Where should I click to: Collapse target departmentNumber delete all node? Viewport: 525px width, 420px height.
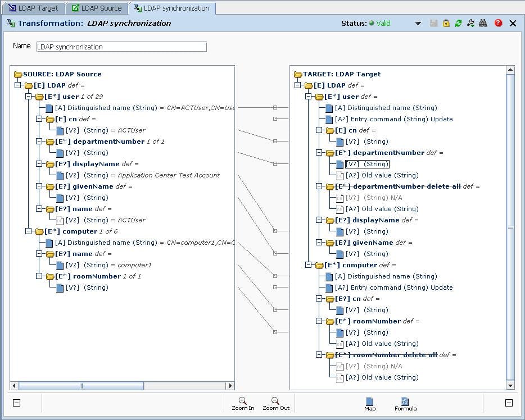click(x=319, y=186)
